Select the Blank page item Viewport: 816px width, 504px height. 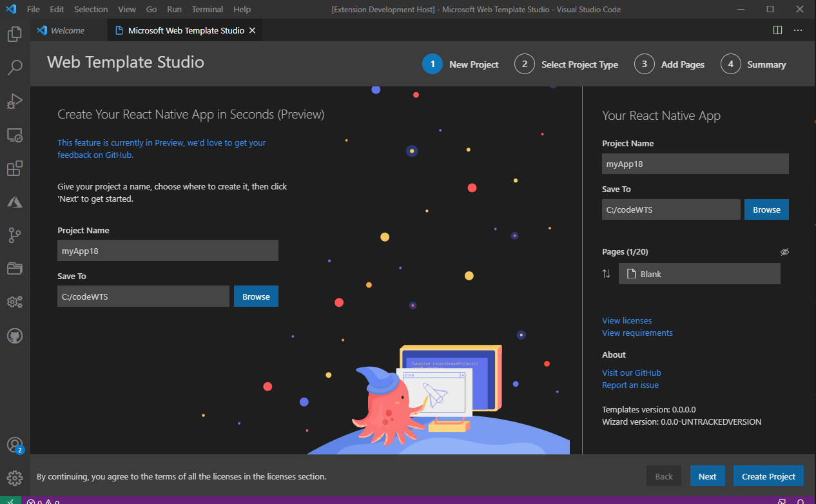(x=699, y=274)
